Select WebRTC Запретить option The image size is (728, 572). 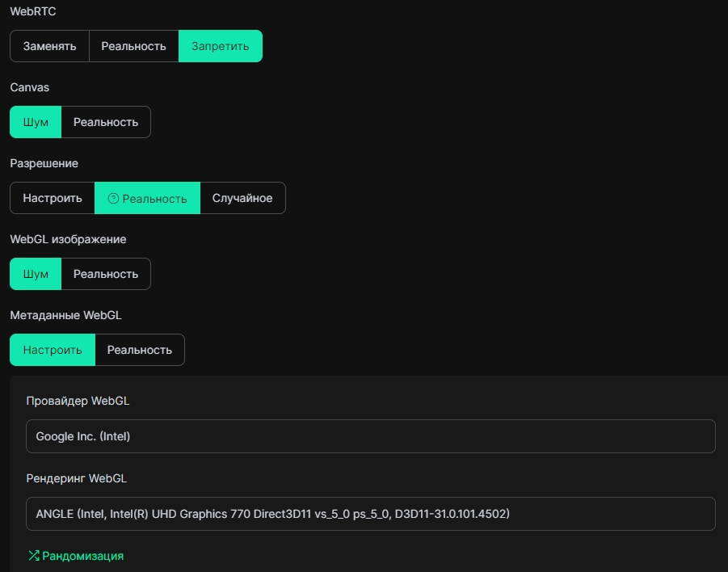pos(221,46)
